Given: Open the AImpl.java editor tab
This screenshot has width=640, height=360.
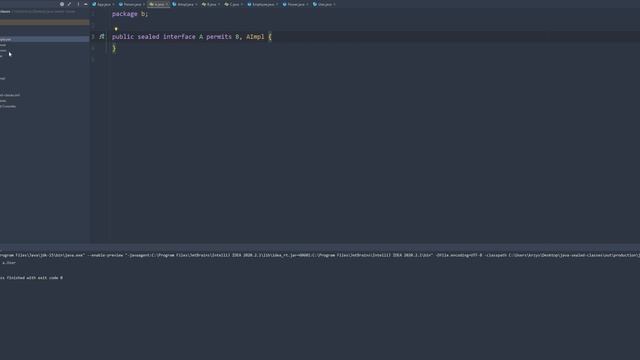Looking at the screenshot, I should [x=185, y=4].
